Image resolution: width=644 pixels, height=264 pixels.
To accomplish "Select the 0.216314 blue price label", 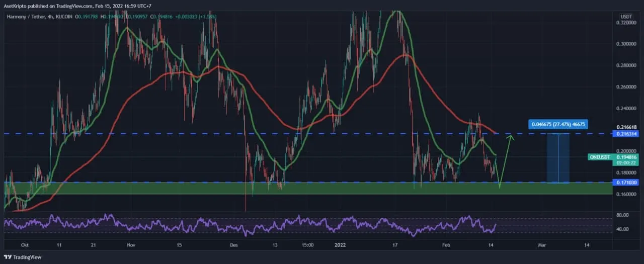I will [624, 134].
